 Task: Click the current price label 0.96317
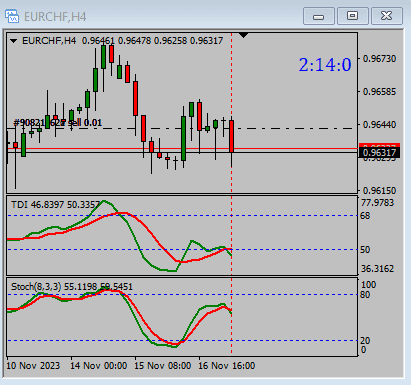pos(379,153)
